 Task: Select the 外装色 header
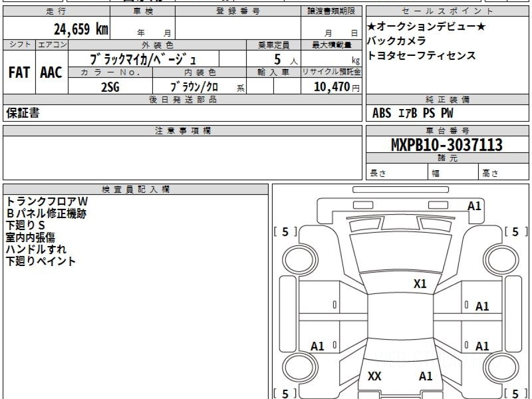click(x=157, y=45)
